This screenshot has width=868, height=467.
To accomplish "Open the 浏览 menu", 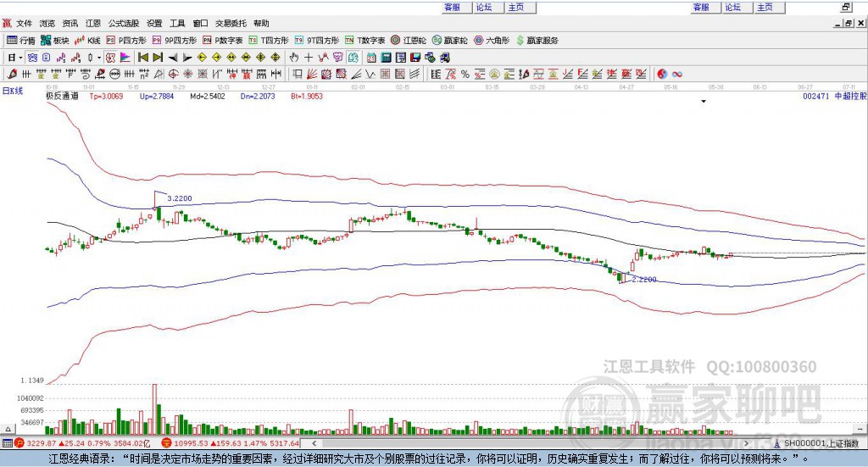I will click(x=47, y=23).
